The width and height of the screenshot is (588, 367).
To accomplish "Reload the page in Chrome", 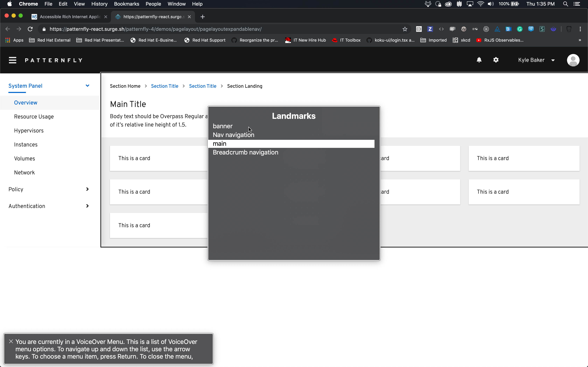I will 30,29.
